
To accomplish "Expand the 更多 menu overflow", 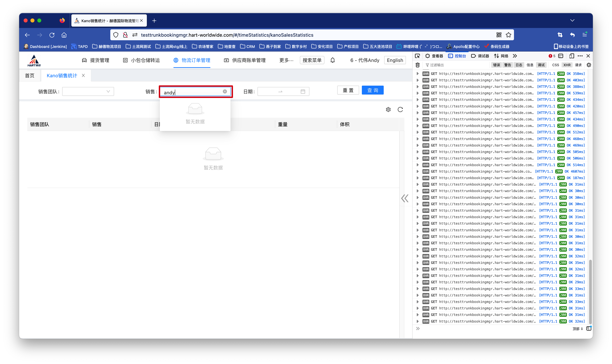I will pyautogui.click(x=286, y=60).
